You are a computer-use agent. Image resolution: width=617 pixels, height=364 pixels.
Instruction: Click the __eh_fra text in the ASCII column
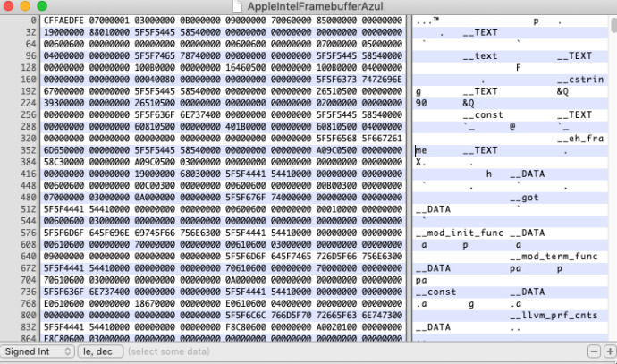tap(580, 139)
